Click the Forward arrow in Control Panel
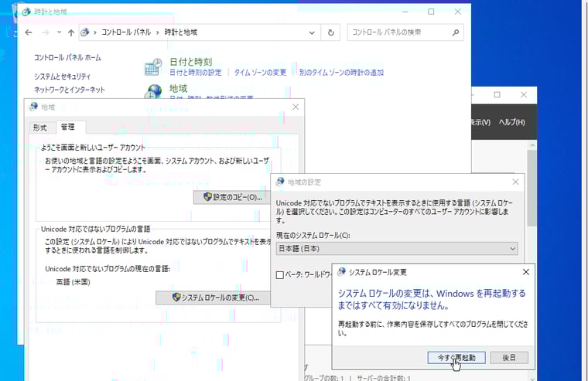This screenshot has height=381, width=588. 46,32
